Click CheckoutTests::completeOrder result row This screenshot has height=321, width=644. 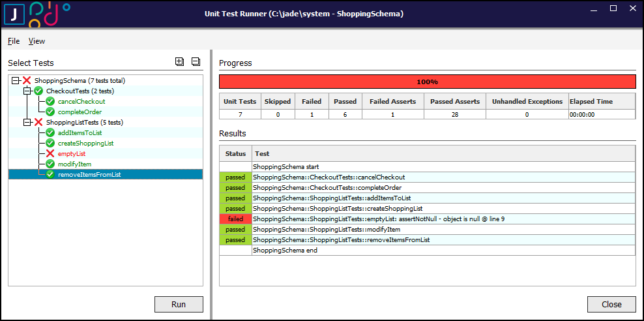point(444,188)
